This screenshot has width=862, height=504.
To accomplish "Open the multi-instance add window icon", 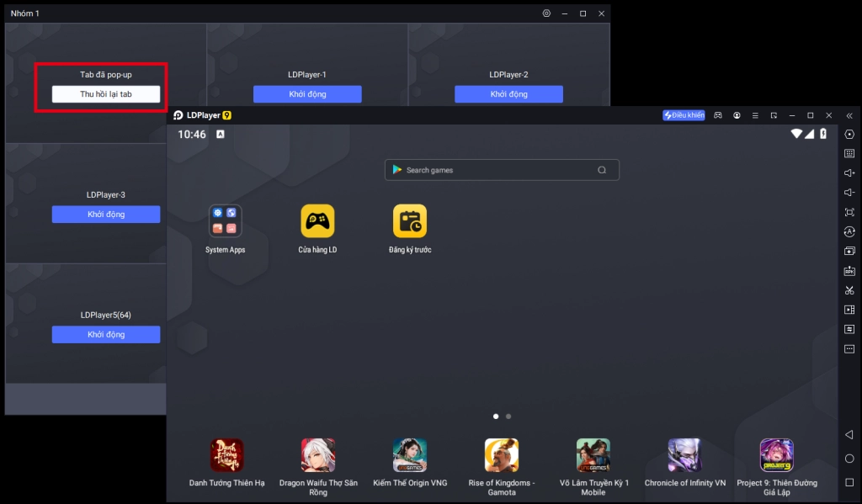I will [x=849, y=252].
